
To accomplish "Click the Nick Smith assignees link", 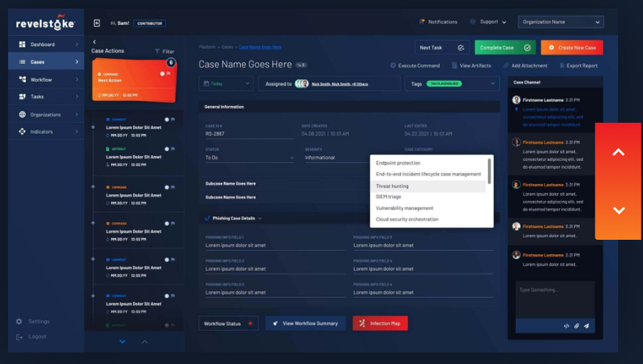I will point(340,84).
